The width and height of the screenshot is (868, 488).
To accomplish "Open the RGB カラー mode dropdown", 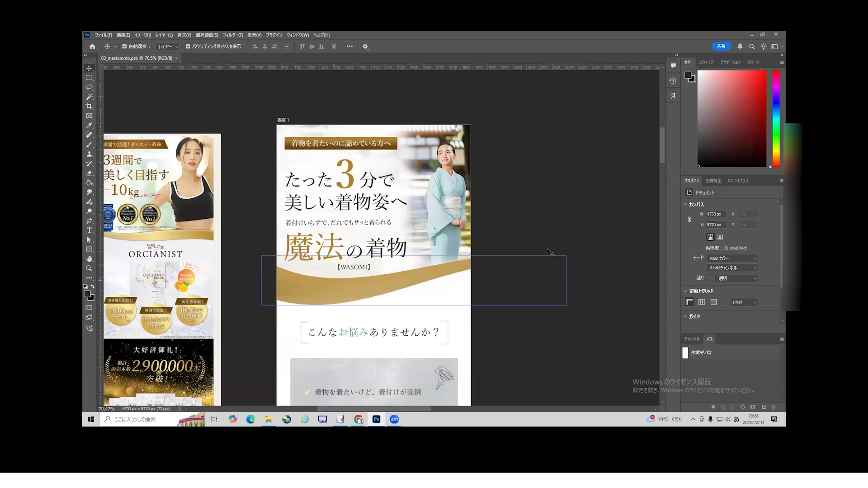I will [x=732, y=258].
